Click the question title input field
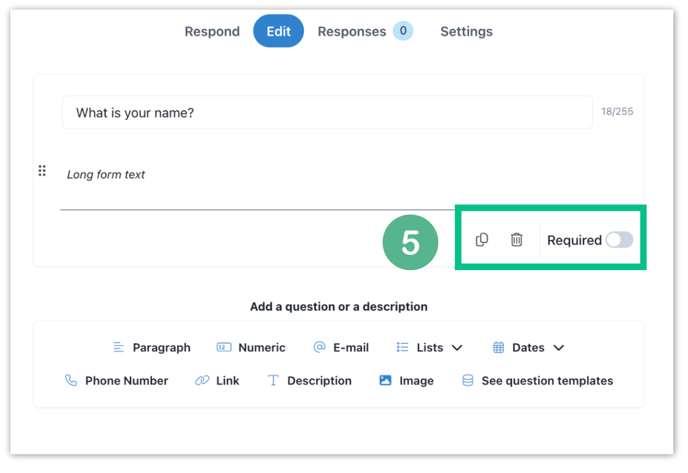The image size is (688, 473). click(327, 112)
